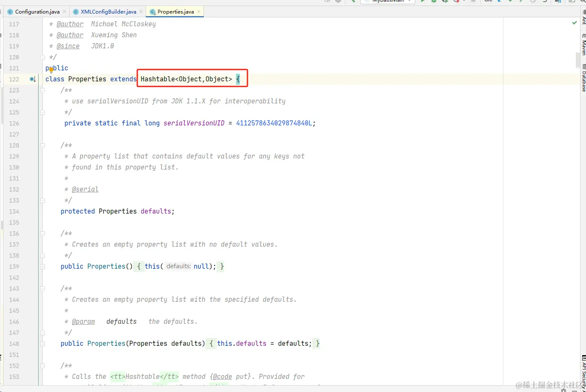Expand the folded constructor at line 148
586x392 pixels.
point(42,344)
